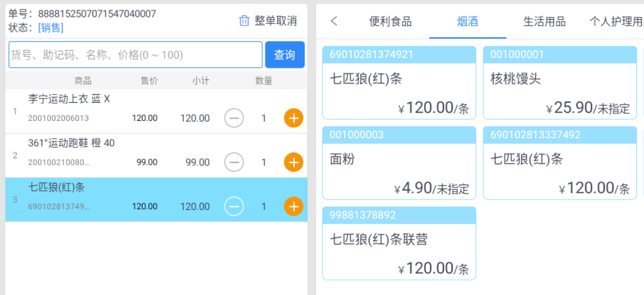The width and height of the screenshot is (644, 295).
Task: Open the 个人护理用品 category tab
Action: [x=616, y=21]
